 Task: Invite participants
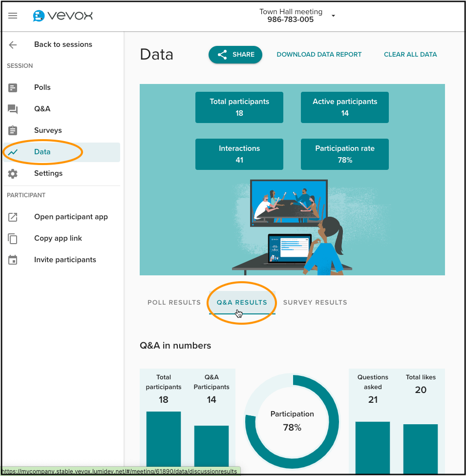coord(65,260)
